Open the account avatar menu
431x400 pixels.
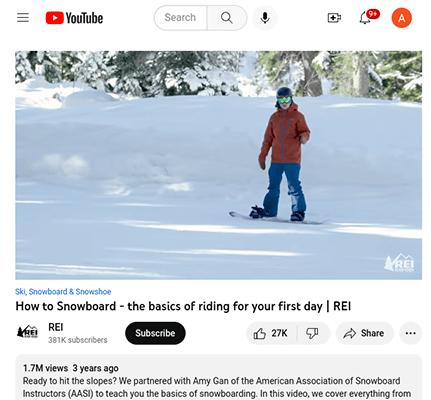click(401, 18)
